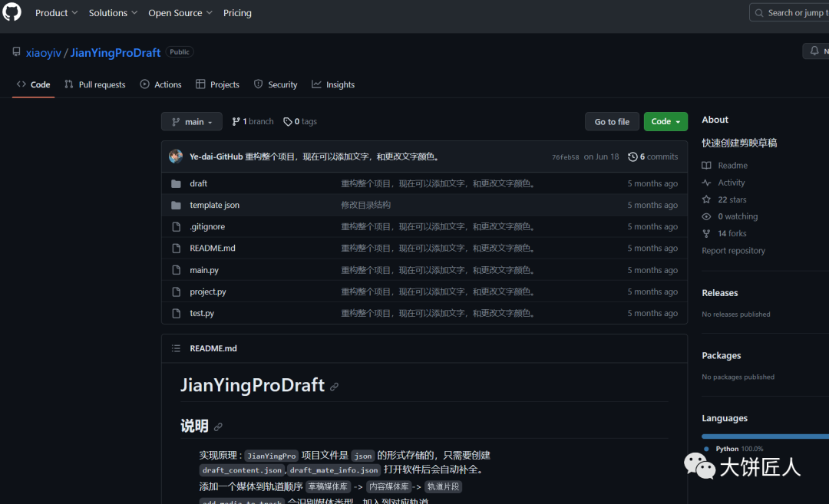Image resolution: width=829 pixels, height=504 pixels.
Task: Open the Product menu dropdown
Action: 56,12
